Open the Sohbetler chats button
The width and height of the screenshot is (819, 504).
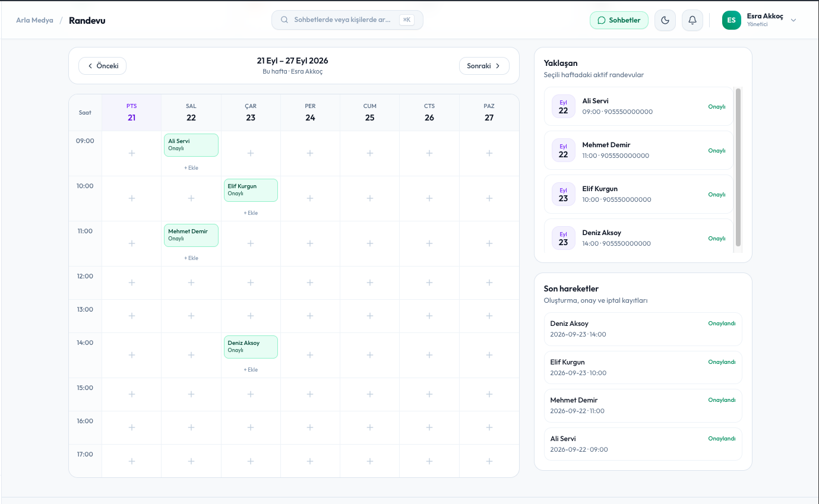pos(619,20)
